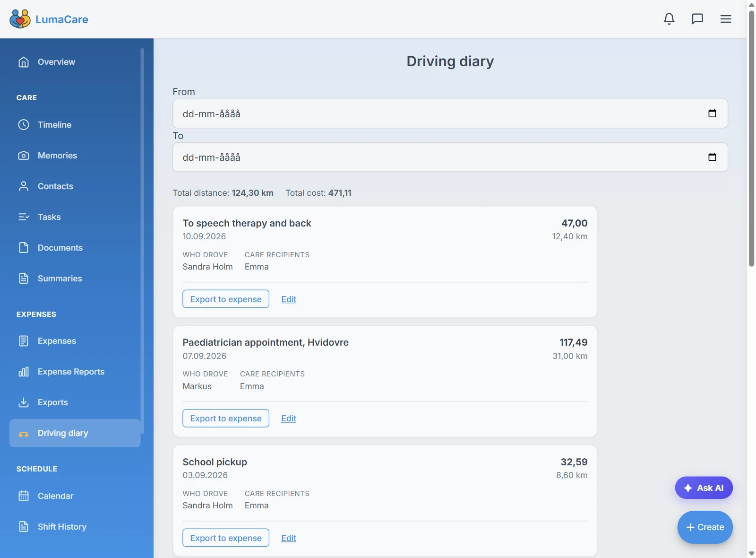The height and width of the screenshot is (558, 756).
Task: Open Expense Reports section
Action: (75, 372)
